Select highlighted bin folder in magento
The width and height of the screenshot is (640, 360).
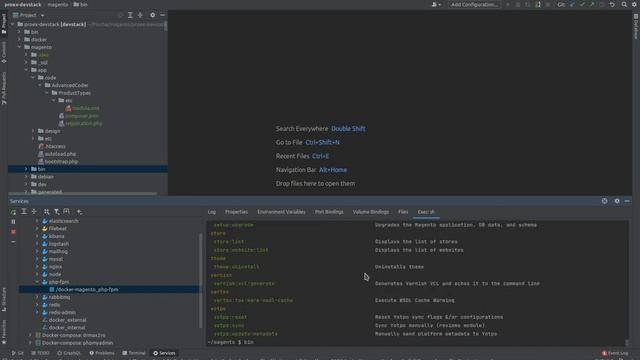[88, 169]
